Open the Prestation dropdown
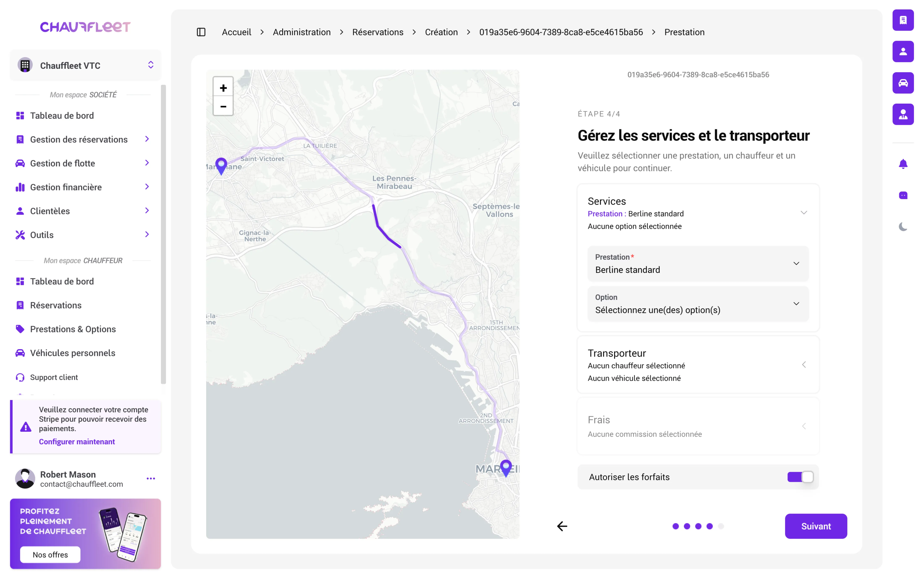The width and height of the screenshot is (924, 579). tap(697, 263)
